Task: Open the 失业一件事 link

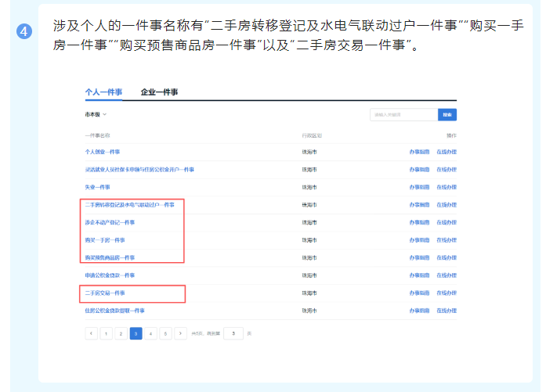Action: [98, 187]
